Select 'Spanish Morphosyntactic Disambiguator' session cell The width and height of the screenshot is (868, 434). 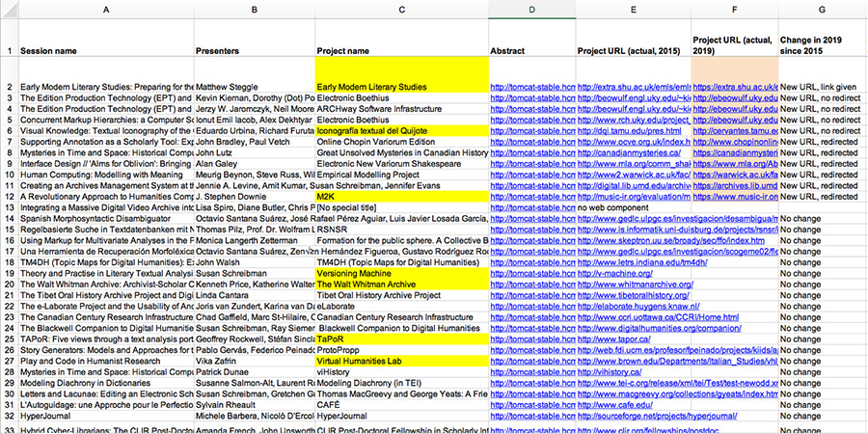(106, 219)
